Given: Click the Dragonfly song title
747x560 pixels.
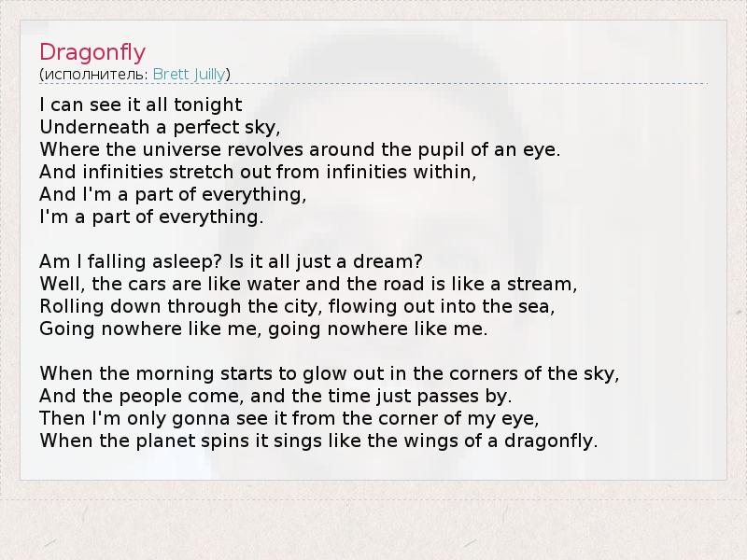Looking at the screenshot, I should [92, 51].
